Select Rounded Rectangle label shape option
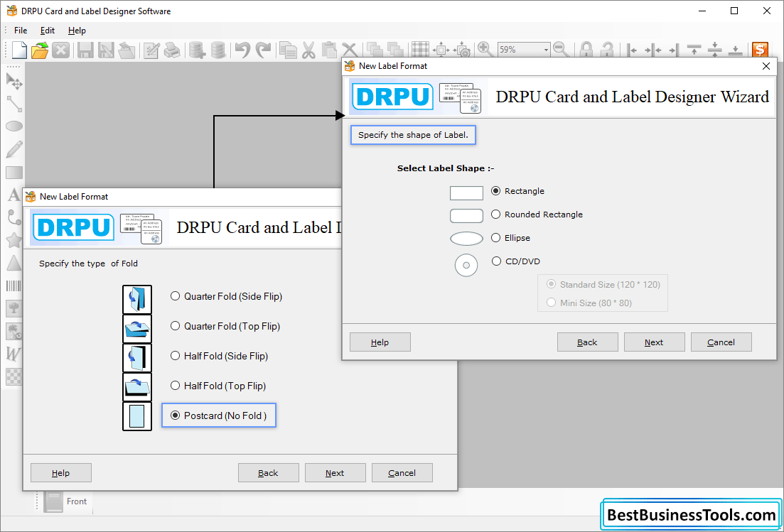Viewport: 784px width, 532px height. coord(495,215)
